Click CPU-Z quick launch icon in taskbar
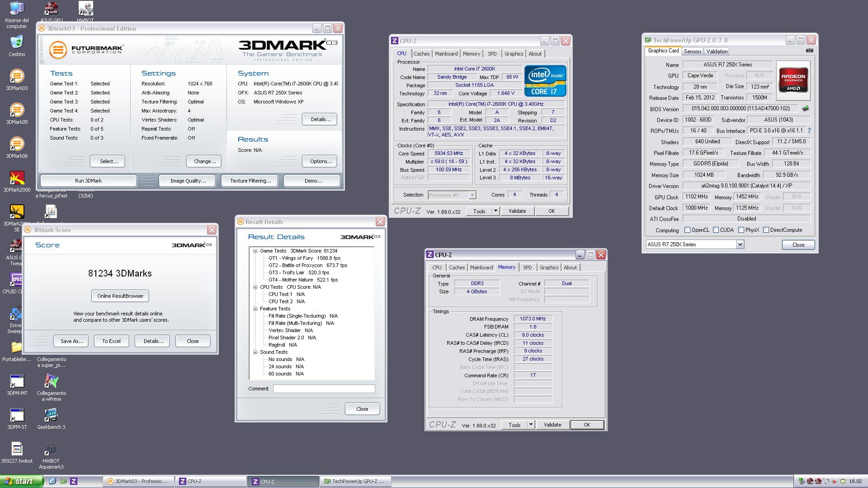Image resolution: width=868 pixels, height=488 pixels. coord(74,481)
